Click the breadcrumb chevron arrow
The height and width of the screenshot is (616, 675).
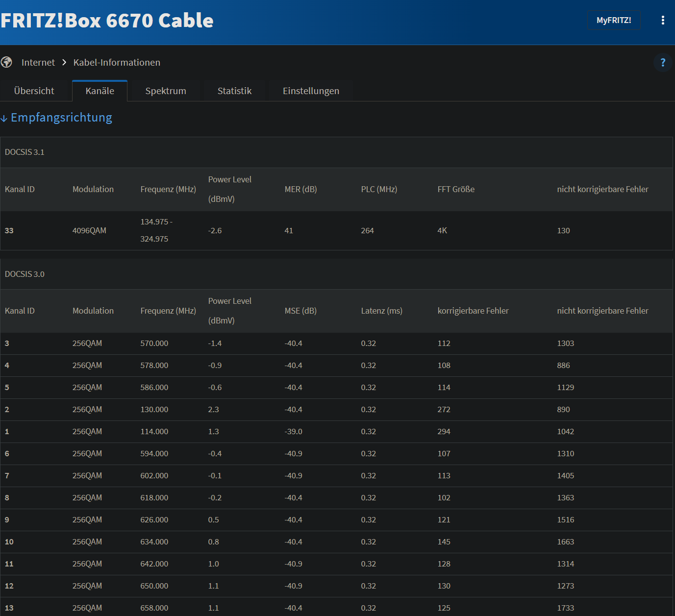tap(64, 62)
